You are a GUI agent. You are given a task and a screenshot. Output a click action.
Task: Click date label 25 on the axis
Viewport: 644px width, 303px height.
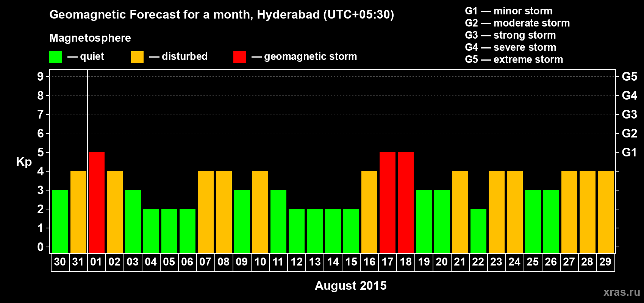533,262
